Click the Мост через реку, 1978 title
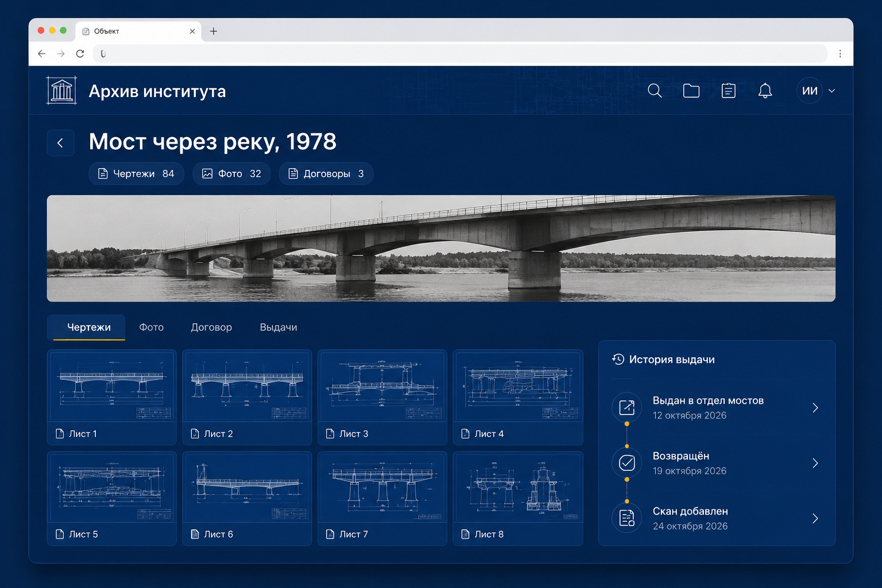Viewport: 882px width, 588px height. coord(212,142)
